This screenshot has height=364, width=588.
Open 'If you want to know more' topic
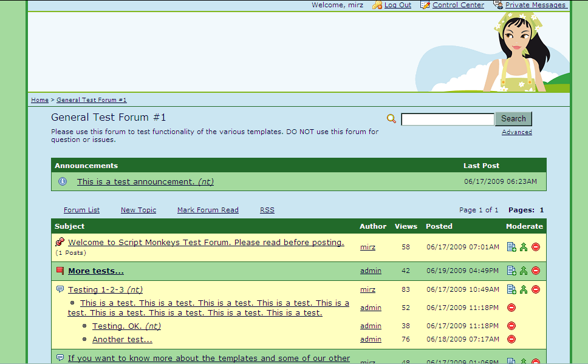point(208,358)
